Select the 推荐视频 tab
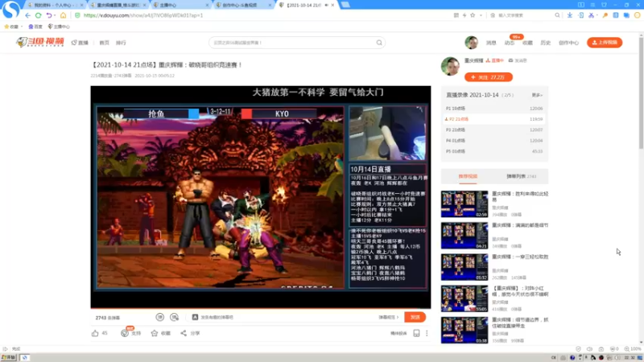This screenshot has width=644, height=362. tap(468, 176)
